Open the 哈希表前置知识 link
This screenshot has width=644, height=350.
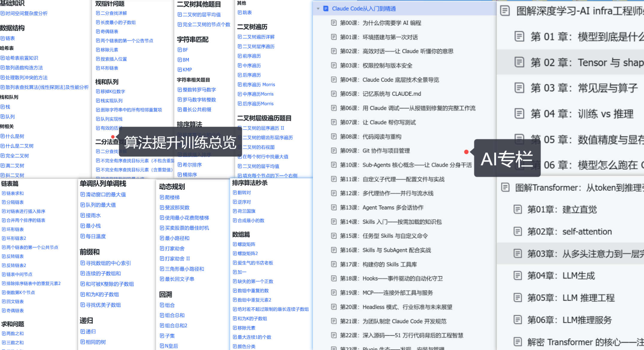click(x=22, y=58)
